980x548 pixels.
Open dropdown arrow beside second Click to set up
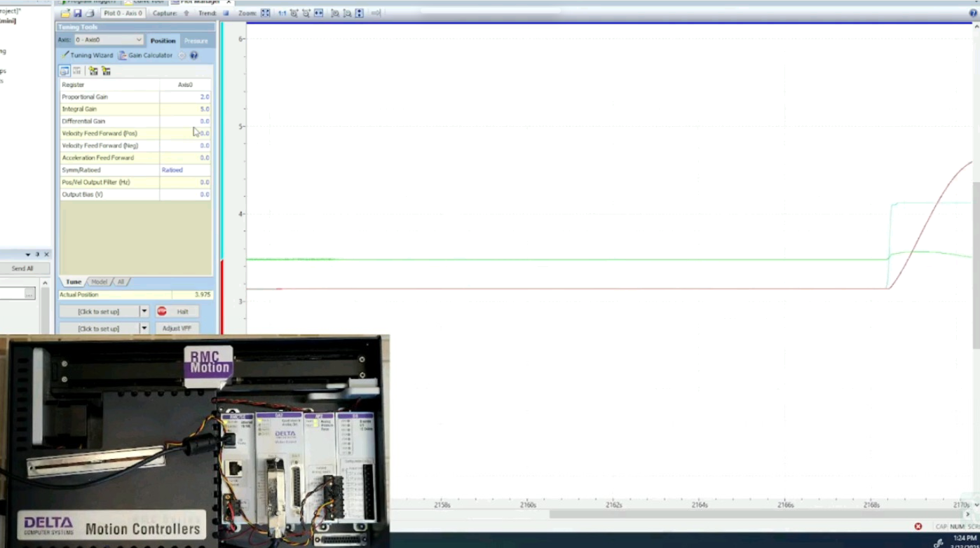pos(144,328)
